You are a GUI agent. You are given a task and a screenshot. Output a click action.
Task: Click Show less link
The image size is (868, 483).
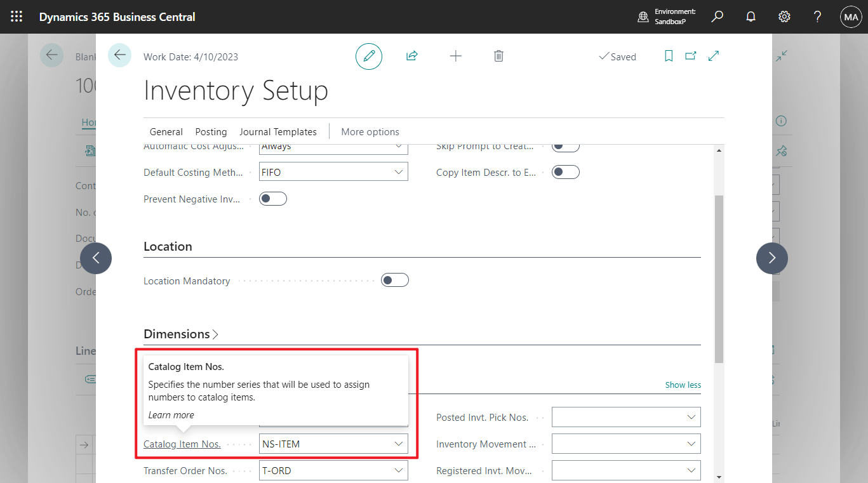[683, 385]
